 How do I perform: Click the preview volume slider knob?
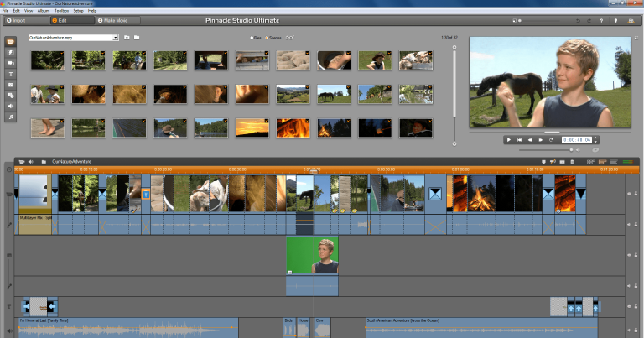[x=571, y=150]
